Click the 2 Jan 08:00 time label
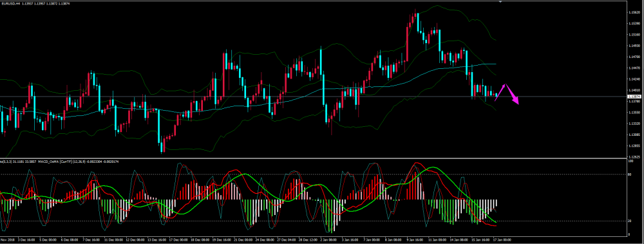644x244 pixels. [329, 239]
